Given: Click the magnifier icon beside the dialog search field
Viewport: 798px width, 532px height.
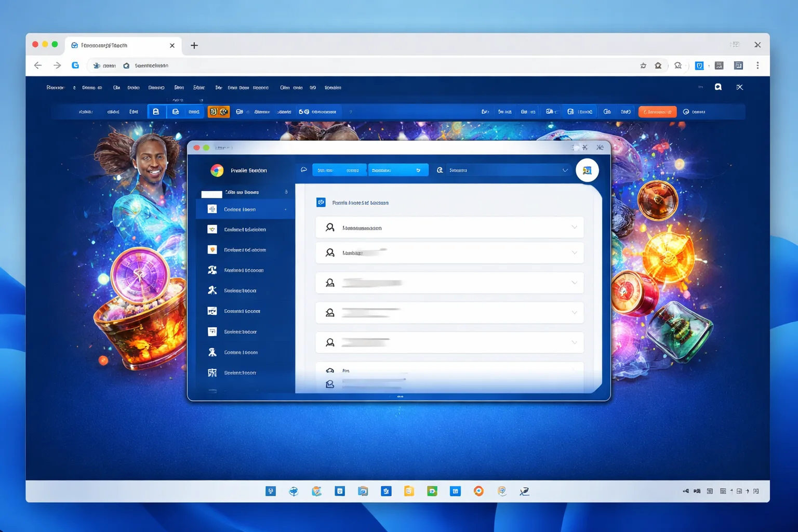Looking at the screenshot, I should pos(440,170).
